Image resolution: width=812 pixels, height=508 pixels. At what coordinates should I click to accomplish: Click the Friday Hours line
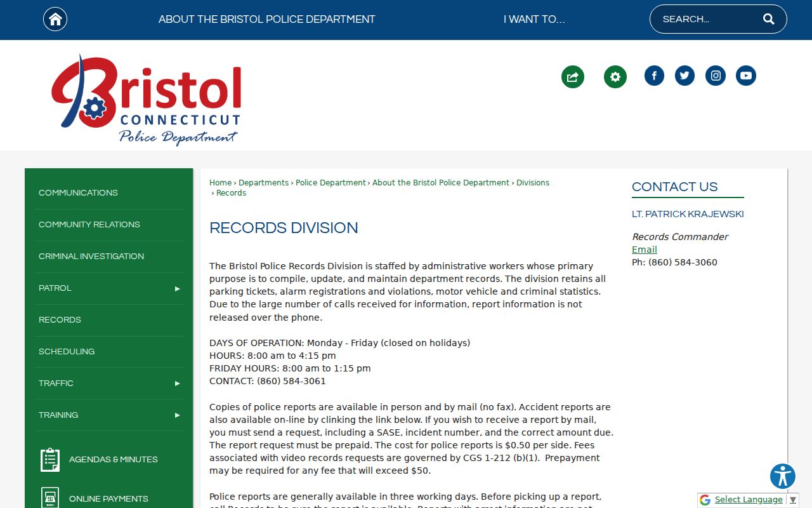pyautogui.click(x=290, y=368)
